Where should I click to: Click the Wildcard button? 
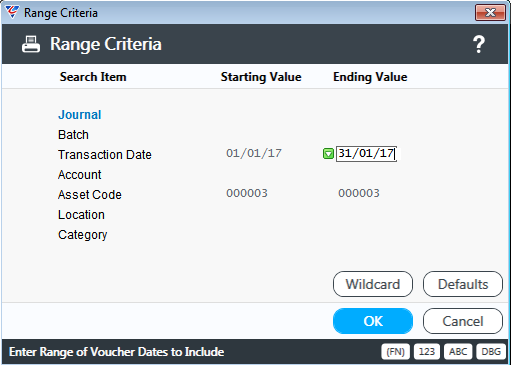click(373, 284)
